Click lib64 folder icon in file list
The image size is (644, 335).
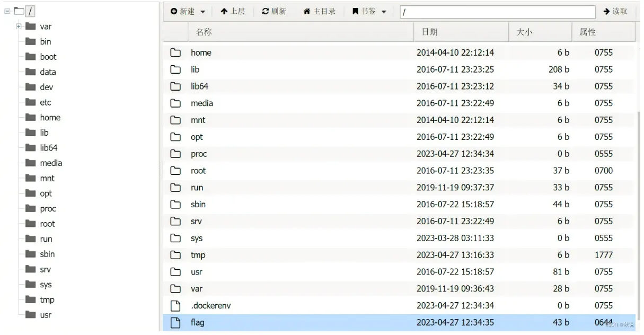pyautogui.click(x=175, y=86)
